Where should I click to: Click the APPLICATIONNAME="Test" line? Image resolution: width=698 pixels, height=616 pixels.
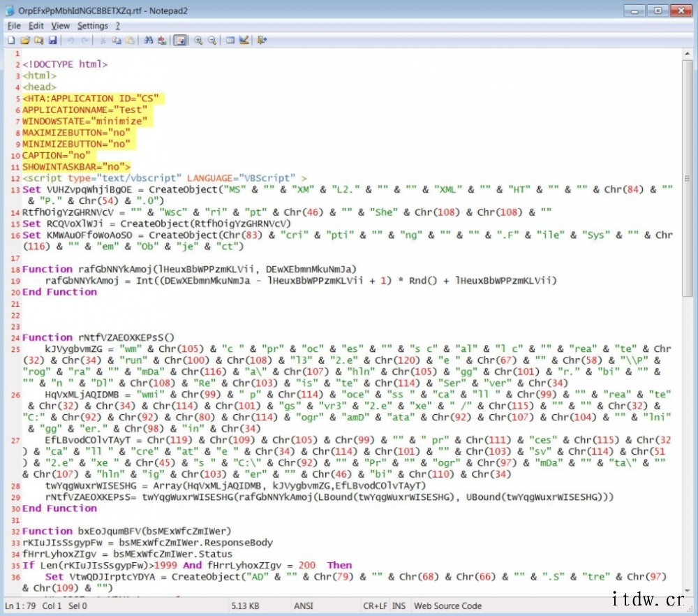(x=84, y=110)
